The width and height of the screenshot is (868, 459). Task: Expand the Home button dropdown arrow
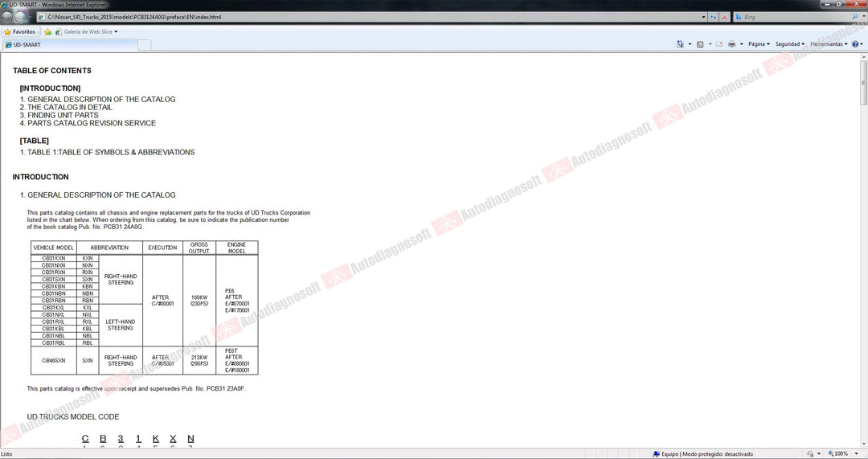(x=690, y=43)
